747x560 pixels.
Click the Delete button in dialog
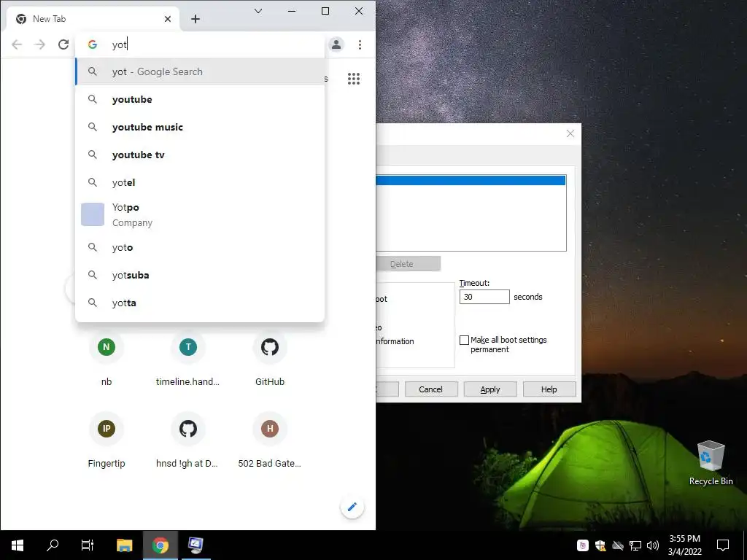click(409, 264)
